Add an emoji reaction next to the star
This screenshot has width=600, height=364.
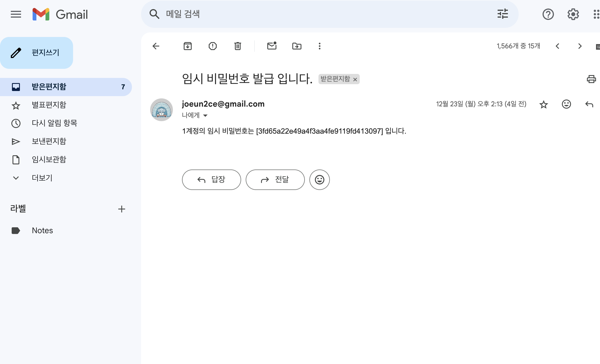pos(566,104)
